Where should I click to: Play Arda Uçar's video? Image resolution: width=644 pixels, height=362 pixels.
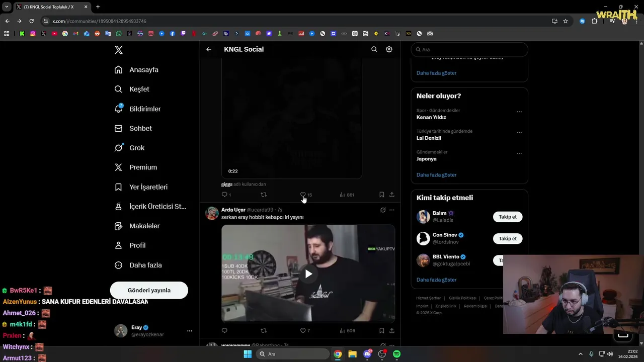pyautogui.click(x=308, y=274)
